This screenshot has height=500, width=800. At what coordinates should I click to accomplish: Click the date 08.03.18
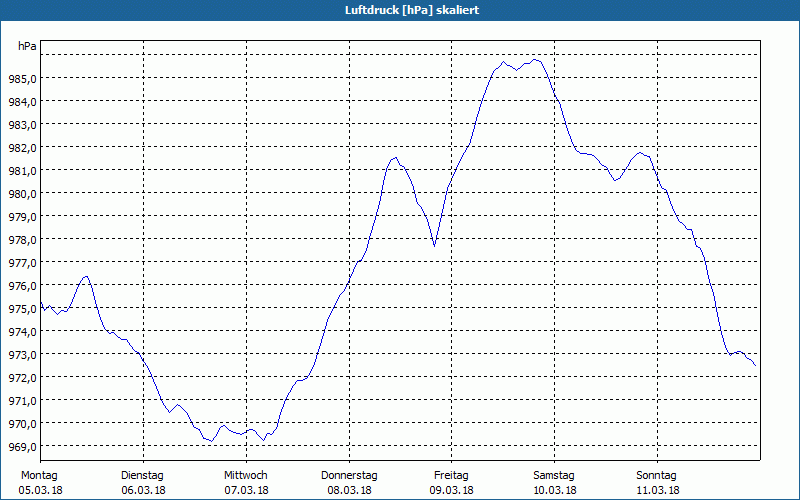(349, 490)
